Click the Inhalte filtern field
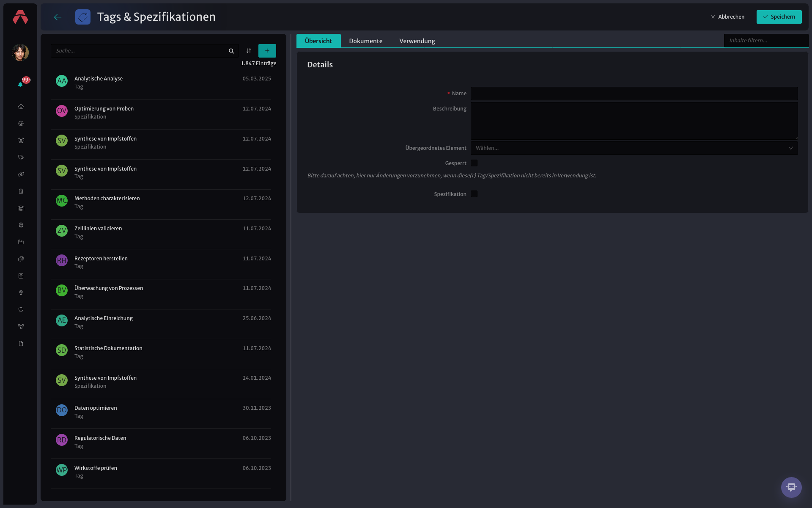 766,41
